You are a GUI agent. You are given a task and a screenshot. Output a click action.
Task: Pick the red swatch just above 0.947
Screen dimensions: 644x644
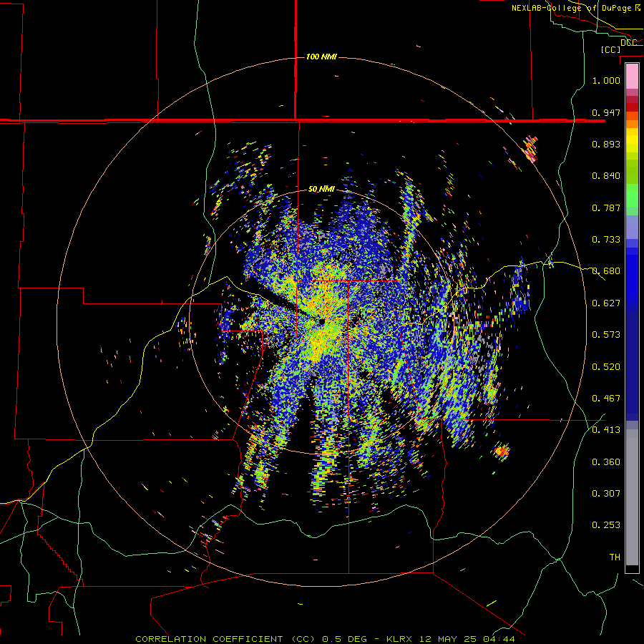[x=632, y=107]
